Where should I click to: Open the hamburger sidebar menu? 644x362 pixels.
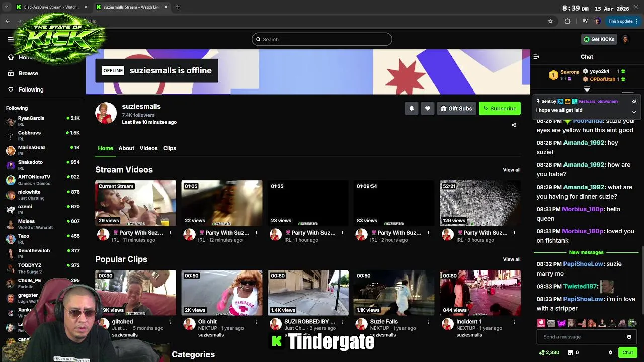point(11,39)
